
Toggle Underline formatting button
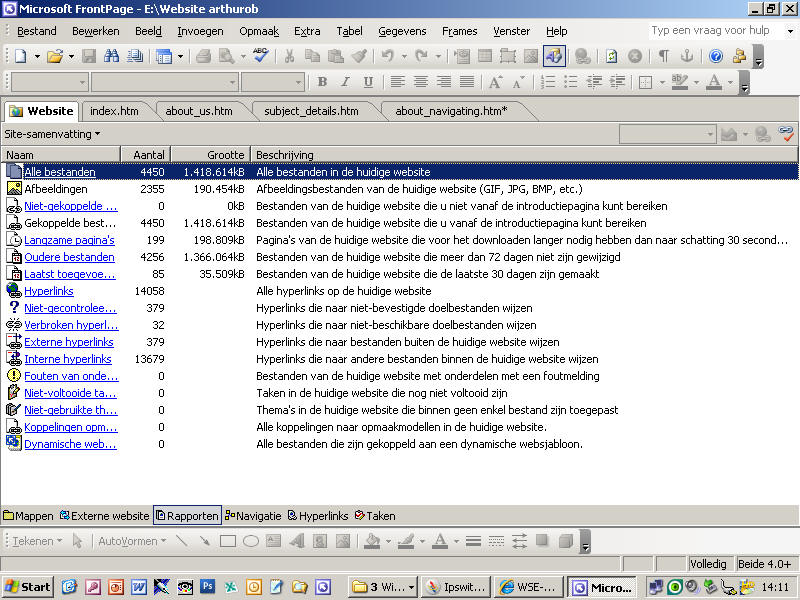point(368,82)
